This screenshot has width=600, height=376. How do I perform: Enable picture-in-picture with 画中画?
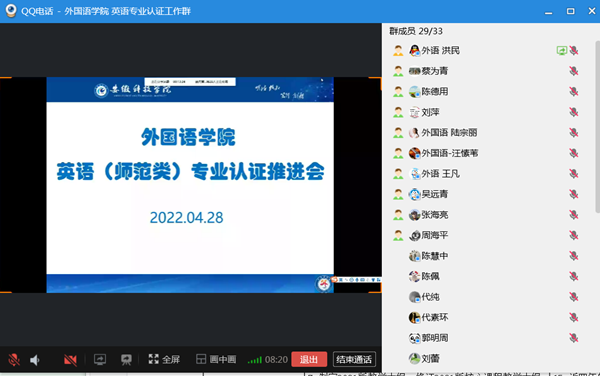(x=216, y=359)
